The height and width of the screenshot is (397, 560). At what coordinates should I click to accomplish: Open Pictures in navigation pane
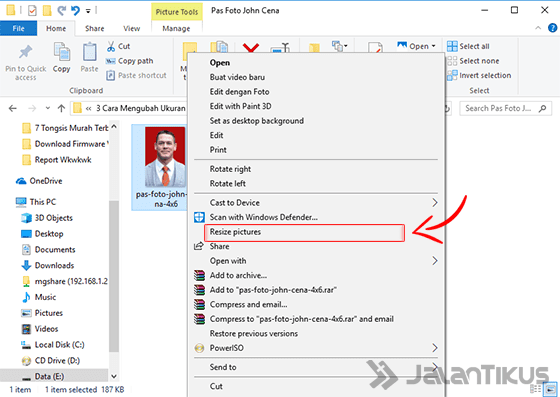[x=42, y=313]
